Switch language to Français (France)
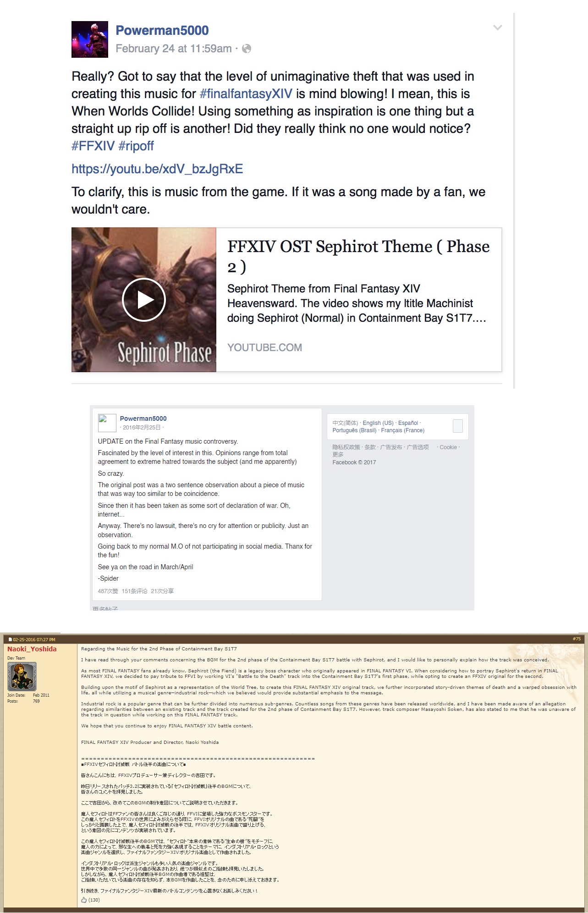 pyautogui.click(x=403, y=430)
